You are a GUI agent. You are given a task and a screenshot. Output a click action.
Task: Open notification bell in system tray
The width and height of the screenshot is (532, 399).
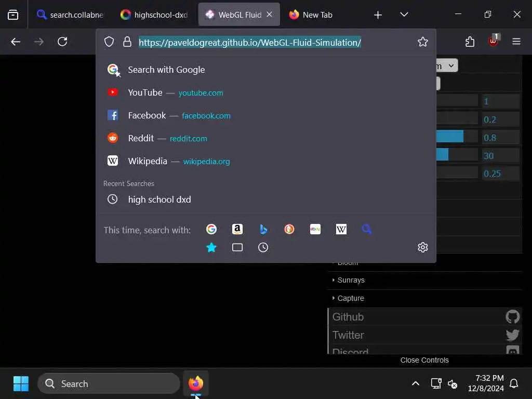514,384
